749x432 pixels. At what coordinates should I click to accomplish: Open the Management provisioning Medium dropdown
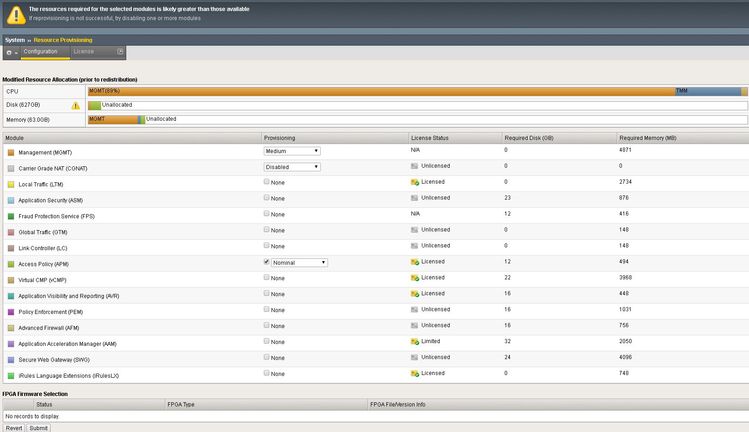click(291, 151)
